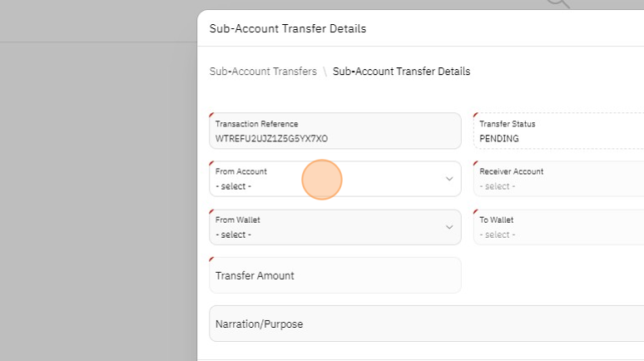Click red required marker on Transfer Status

[476, 116]
